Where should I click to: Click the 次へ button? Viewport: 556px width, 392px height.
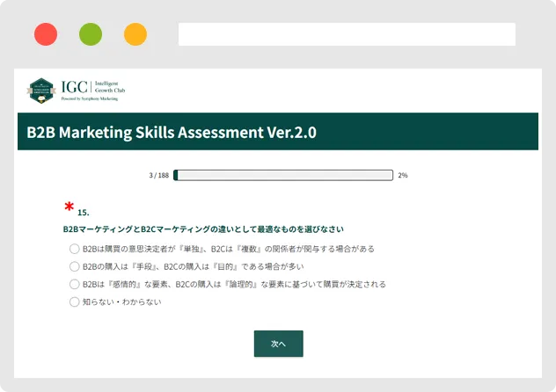[x=278, y=344]
